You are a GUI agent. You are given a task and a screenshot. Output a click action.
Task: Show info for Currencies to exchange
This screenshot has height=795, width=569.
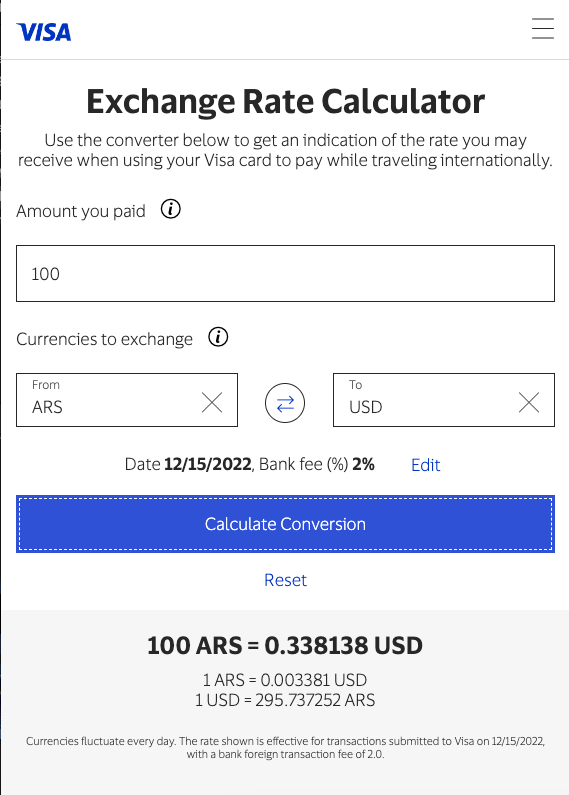(218, 337)
